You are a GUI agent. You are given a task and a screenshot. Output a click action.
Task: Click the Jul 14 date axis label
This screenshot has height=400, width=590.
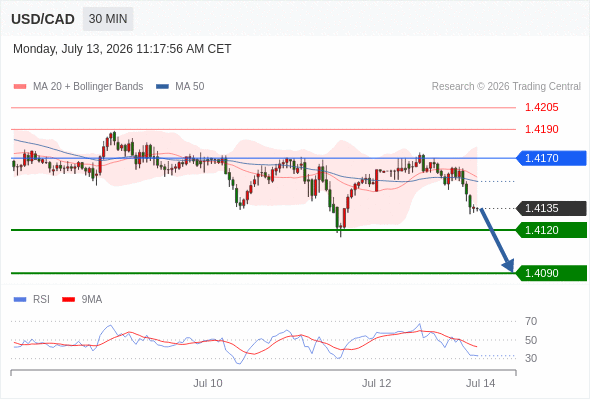click(x=481, y=383)
